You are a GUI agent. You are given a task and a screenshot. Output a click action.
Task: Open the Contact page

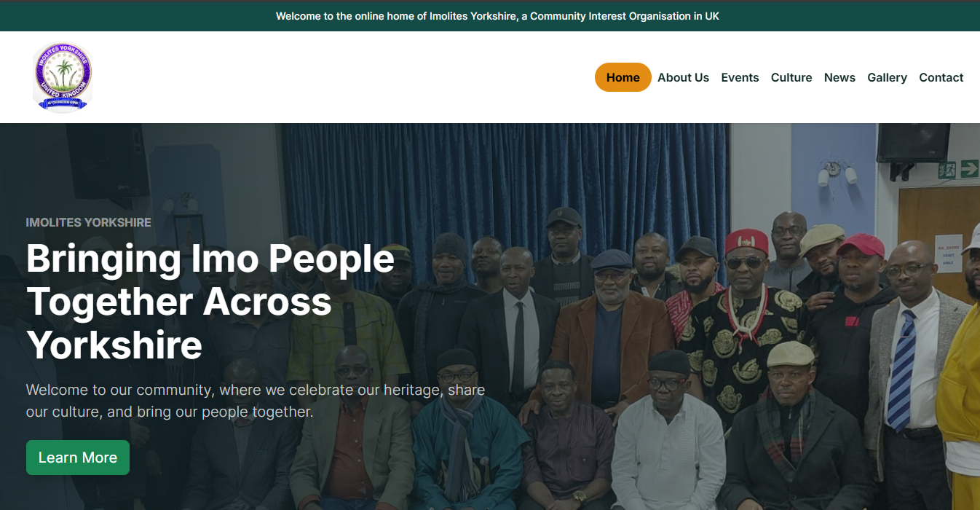coord(941,77)
